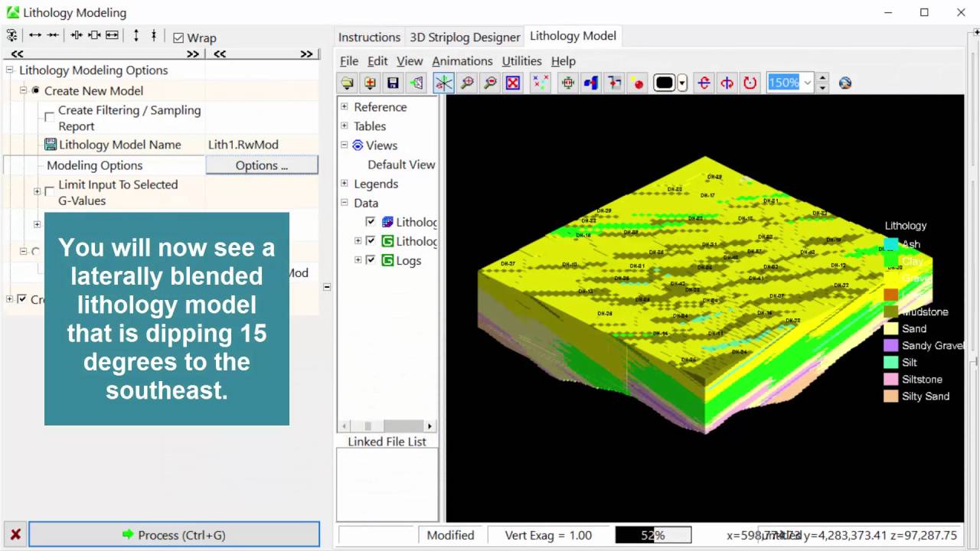Open the 150% zoom dropdown
Viewport: 980px width, 551px height.
point(807,83)
